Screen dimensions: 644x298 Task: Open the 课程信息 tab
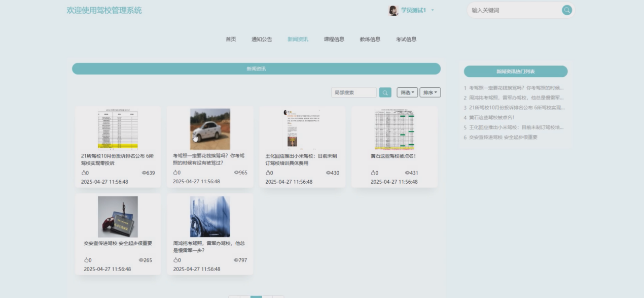point(334,39)
